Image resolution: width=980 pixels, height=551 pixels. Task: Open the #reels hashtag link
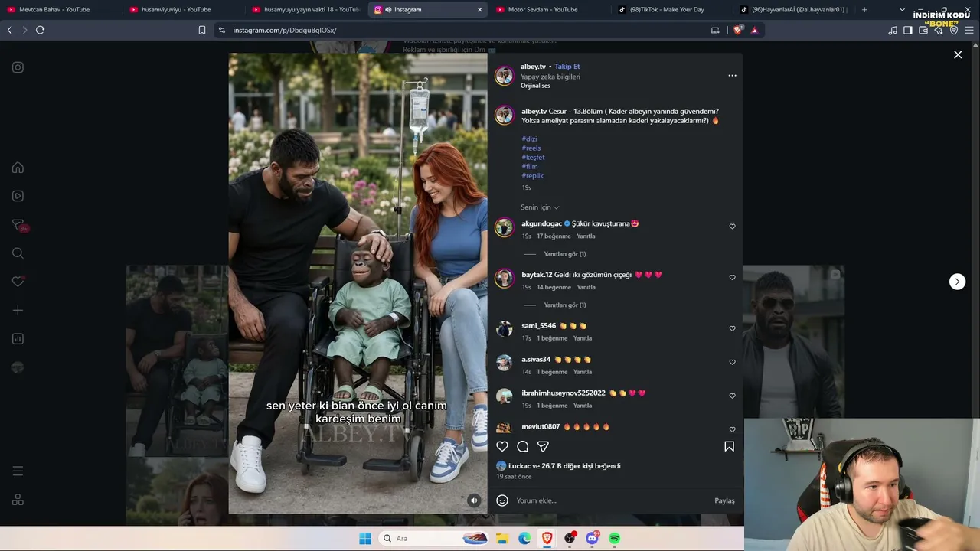[x=531, y=148]
